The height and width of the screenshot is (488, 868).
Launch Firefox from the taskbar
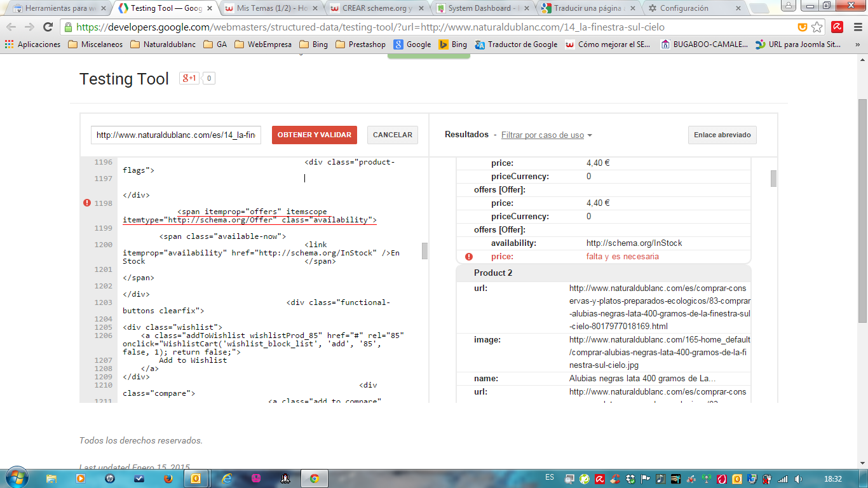168,478
